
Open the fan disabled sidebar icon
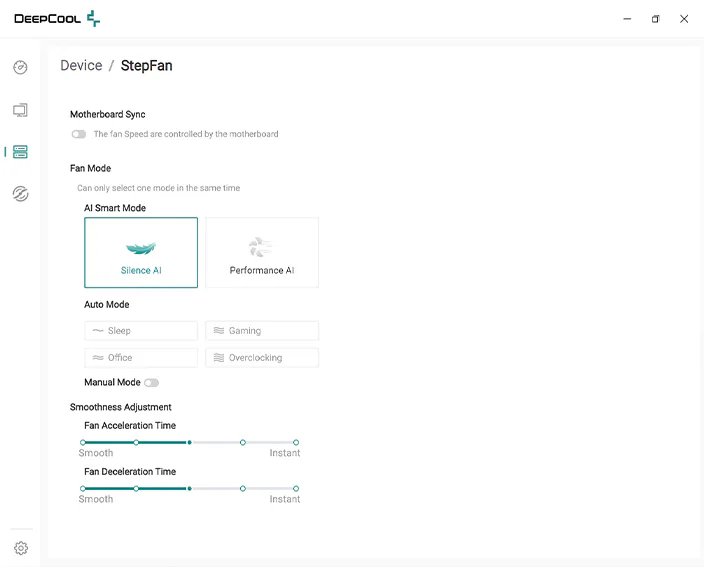pyautogui.click(x=20, y=193)
